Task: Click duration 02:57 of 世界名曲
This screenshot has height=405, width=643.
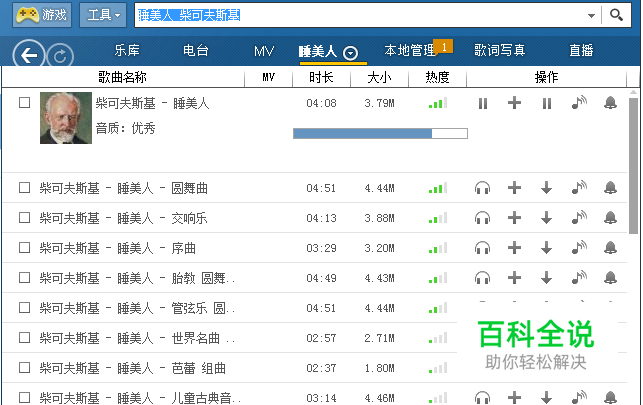Action: pyautogui.click(x=321, y=338)
